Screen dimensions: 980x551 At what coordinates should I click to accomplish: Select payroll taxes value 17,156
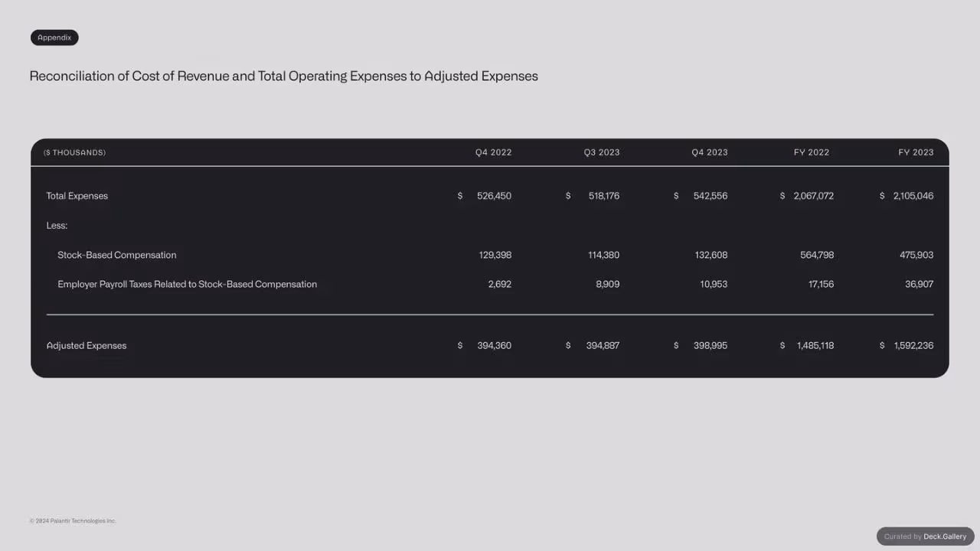(x=822, y=284)
